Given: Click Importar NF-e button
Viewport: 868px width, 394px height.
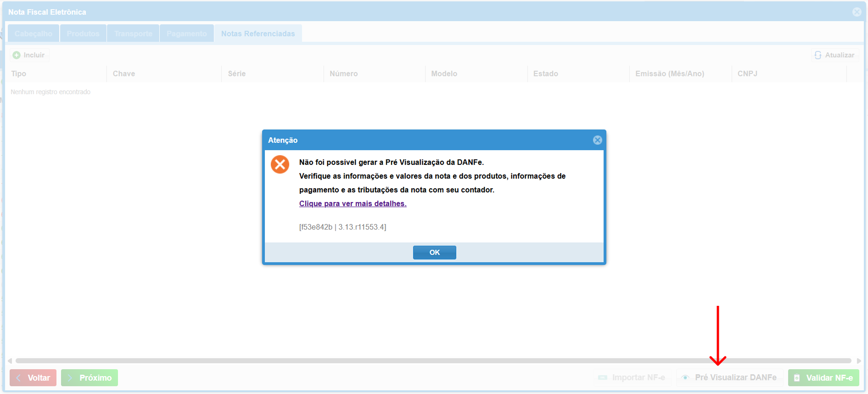Looking at the screenshot, I should coord(633,377).
